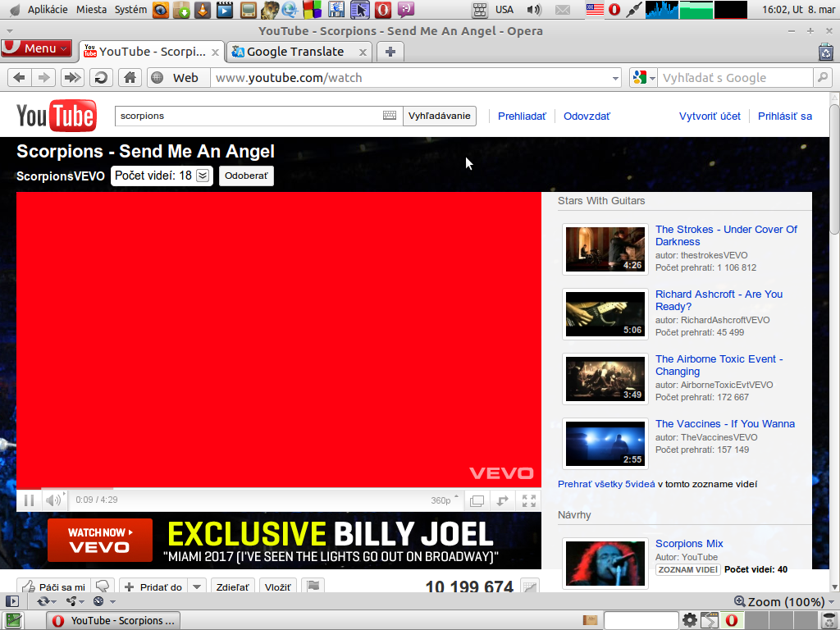840x630 pixels.
Task: Click the Prihlásiť sa sign-in link
Action: [x=785, y=116]
